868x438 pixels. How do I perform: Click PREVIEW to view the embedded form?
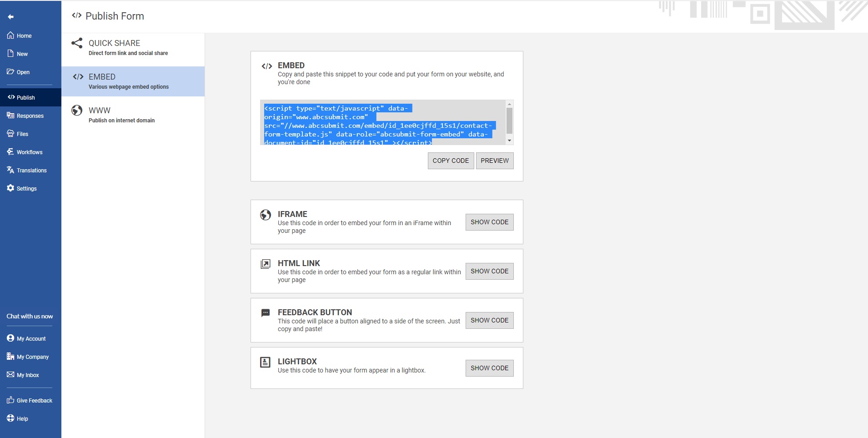point(494,161)
